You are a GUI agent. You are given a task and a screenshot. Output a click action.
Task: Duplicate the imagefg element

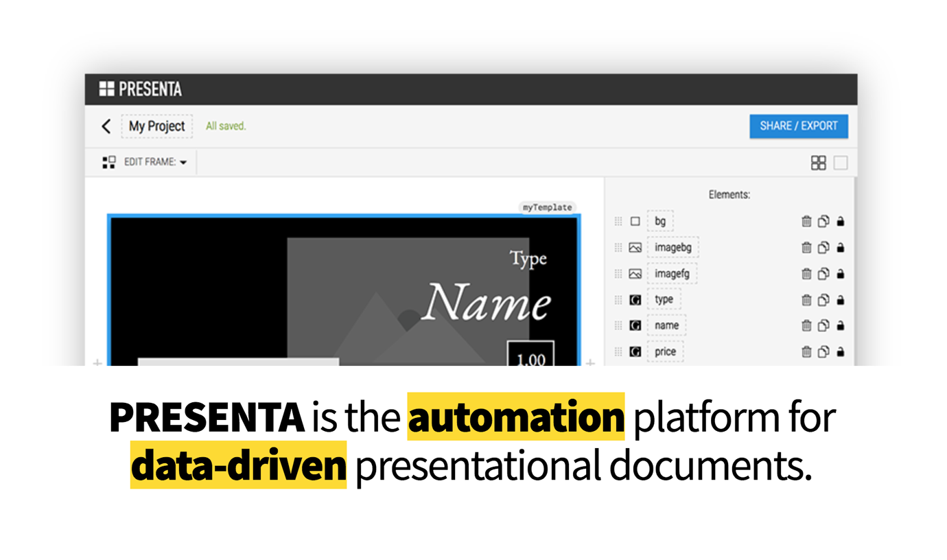pos(823,274)
